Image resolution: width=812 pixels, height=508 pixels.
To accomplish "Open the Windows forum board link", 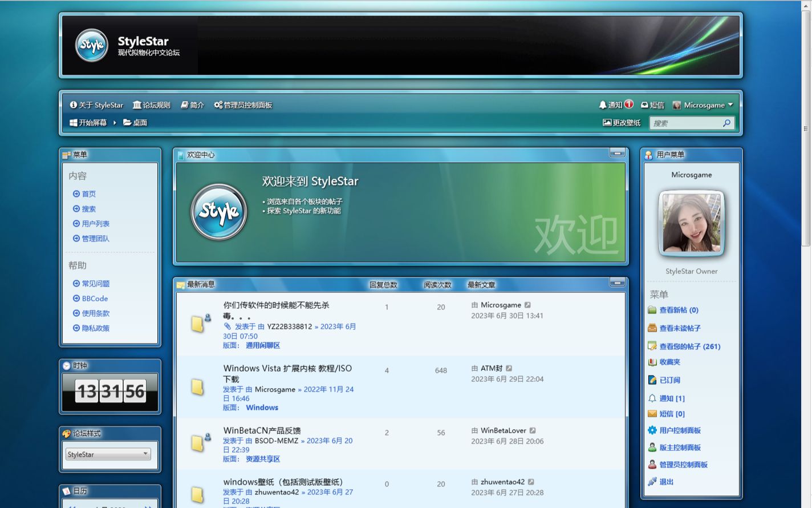I will click(262, 408).
